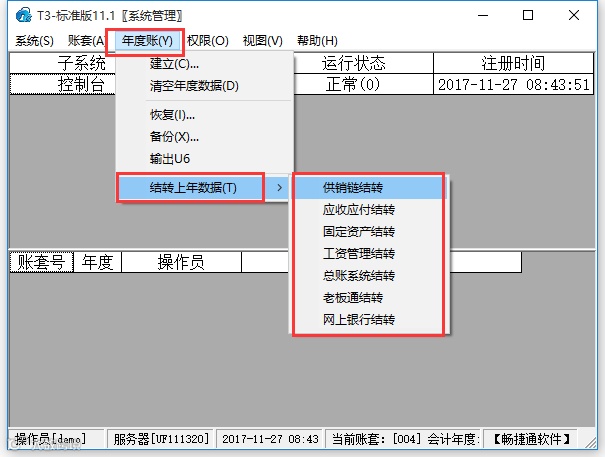Choose 建立(C)... from the menu

(x=204, y=64)
